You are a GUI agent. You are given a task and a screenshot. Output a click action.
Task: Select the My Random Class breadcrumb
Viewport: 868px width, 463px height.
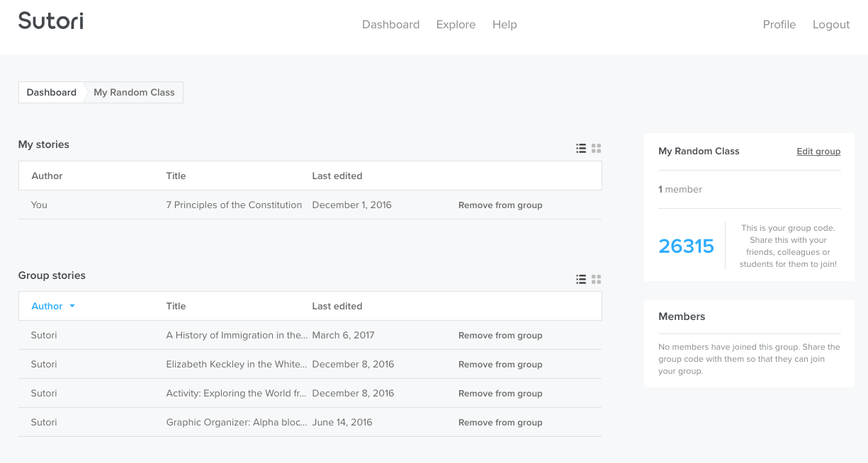[134, 92]
